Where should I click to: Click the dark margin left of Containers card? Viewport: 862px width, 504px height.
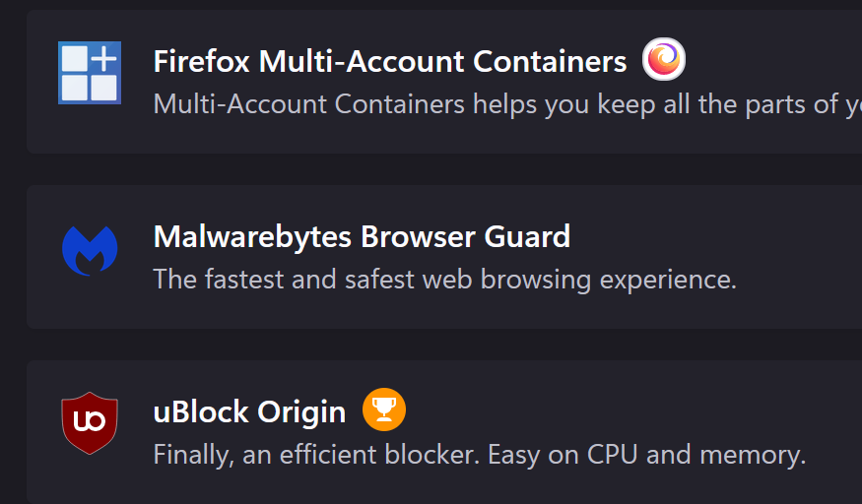point(13,81)
